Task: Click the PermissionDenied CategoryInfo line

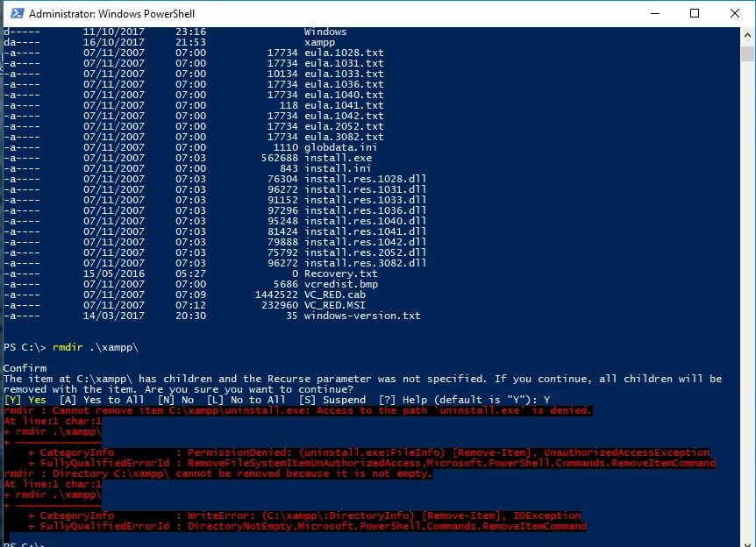Action: point(369,452)
